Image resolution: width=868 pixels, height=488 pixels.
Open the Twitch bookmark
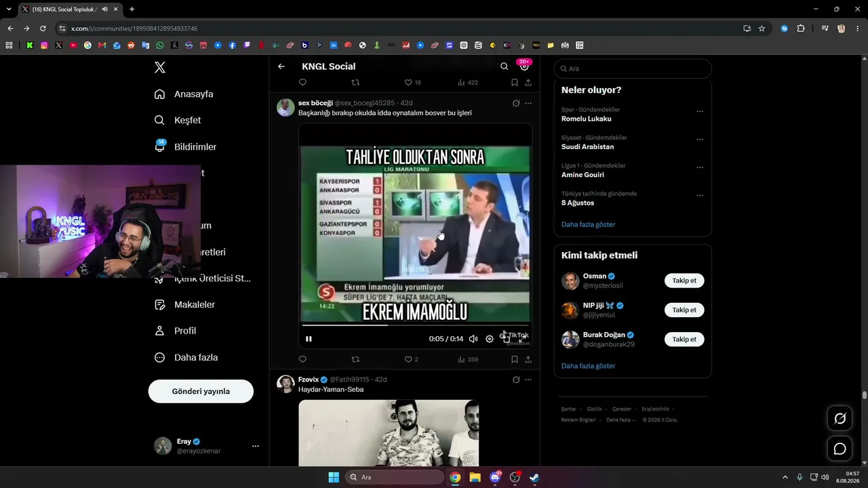click(x=247, y=45)
